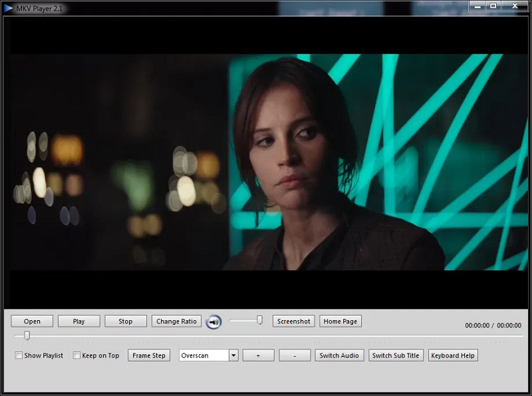This screenshot has height=396, width=532.
Task: Click the minus button to decrease overscan
Action: [295, 355]
